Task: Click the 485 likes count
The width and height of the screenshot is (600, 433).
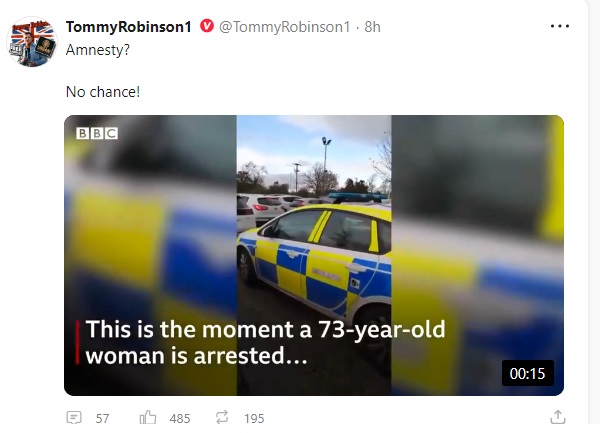Action: [180, 418]
